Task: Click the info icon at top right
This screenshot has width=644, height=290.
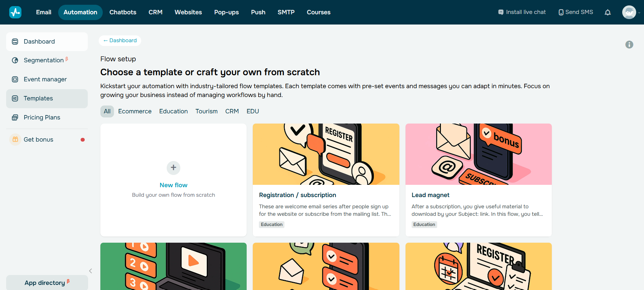Action: click(629, 45)
